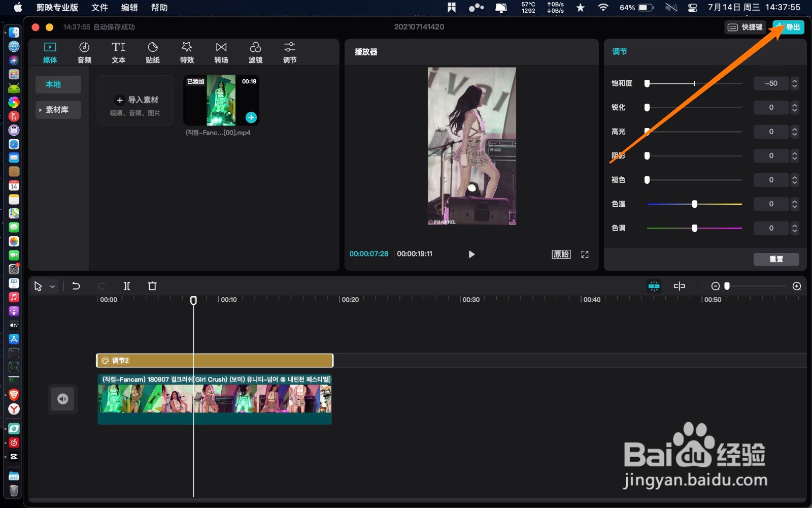
Task: Open the 媒体 media tab
Action: pos(50,53)
